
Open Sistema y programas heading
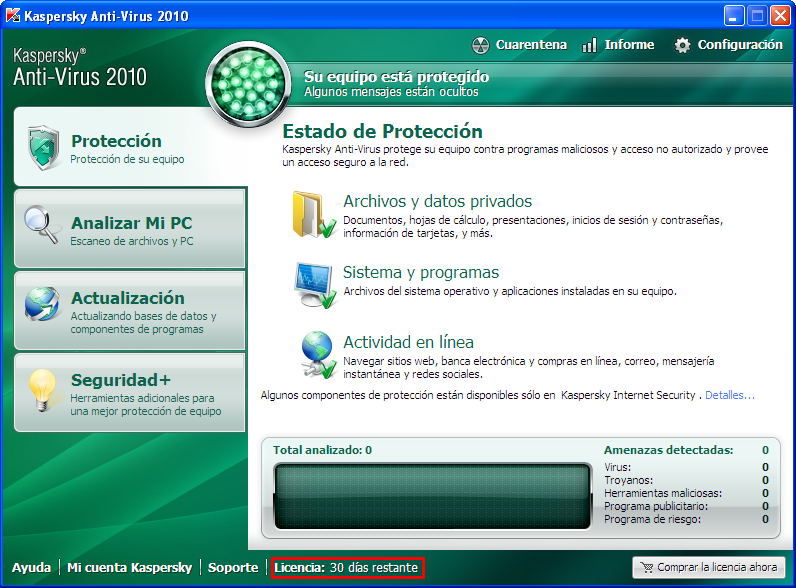click(421, 272)
